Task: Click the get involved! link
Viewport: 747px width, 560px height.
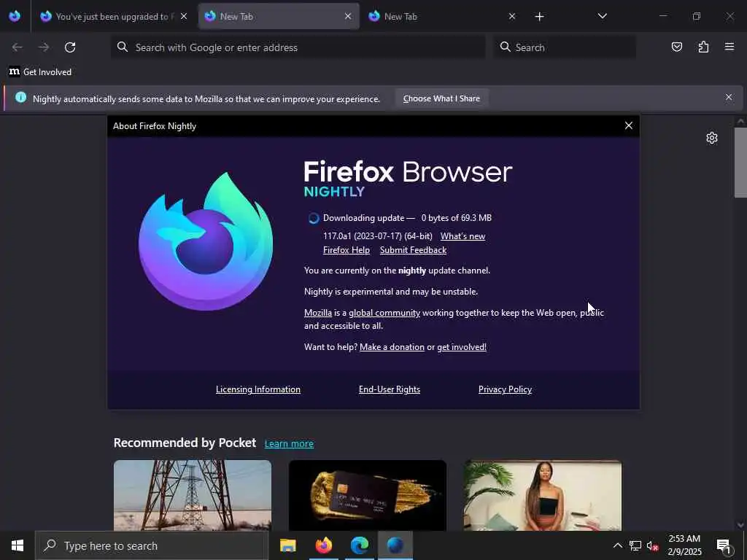Action: click(462, 347)
